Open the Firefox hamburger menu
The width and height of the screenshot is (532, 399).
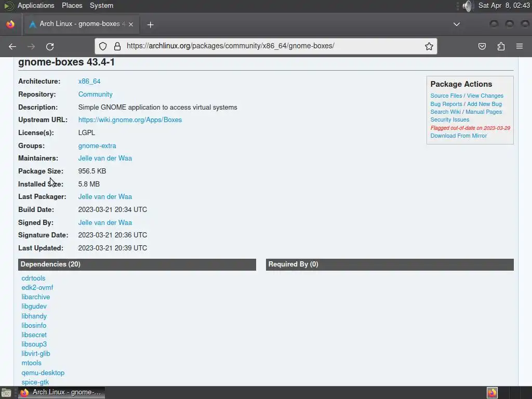520,46
